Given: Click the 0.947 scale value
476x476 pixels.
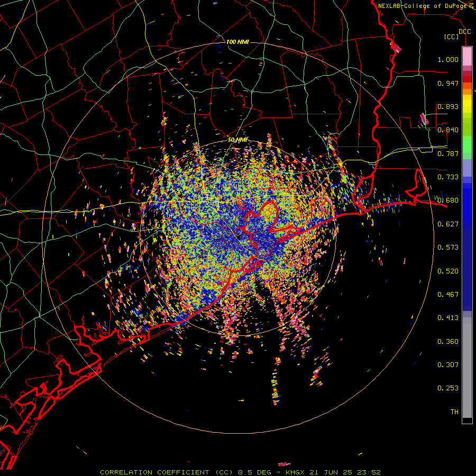Looking at the screenshot, I should click(x=448, y=83).
